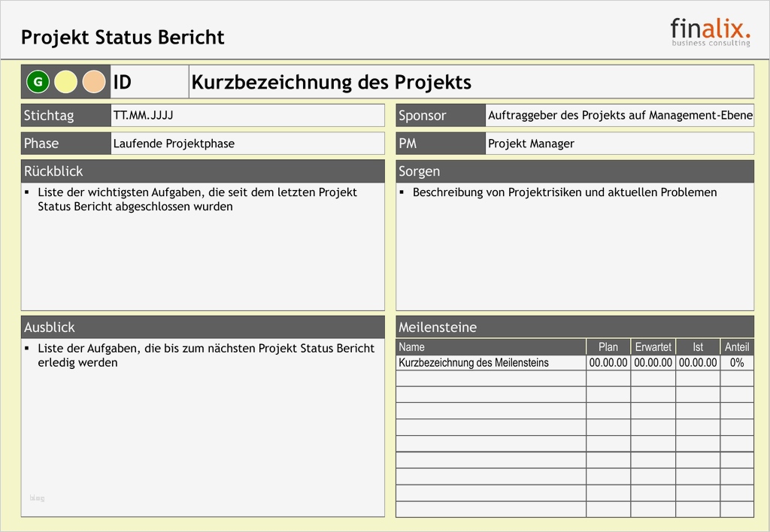Click the green status indicator circle
Screen dimensions: 770x532
coord(38,81)
